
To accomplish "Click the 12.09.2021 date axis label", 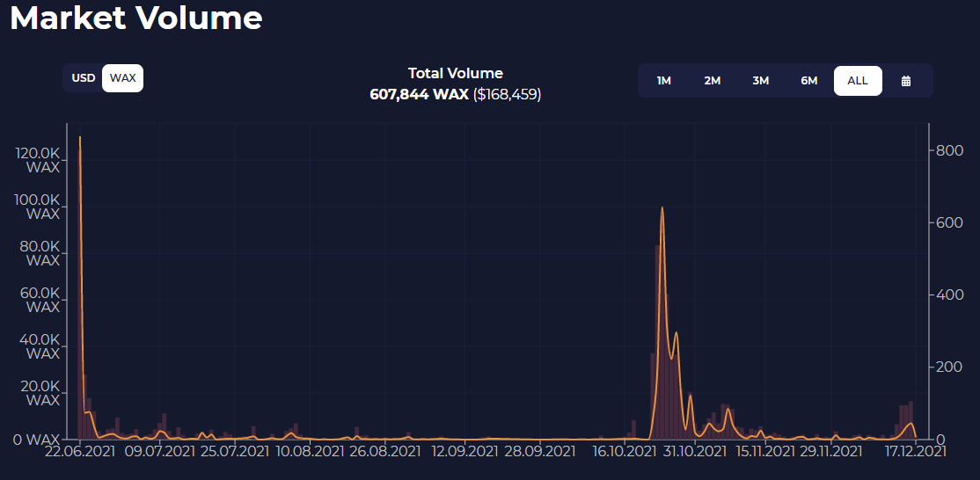I will pos(465,451).
